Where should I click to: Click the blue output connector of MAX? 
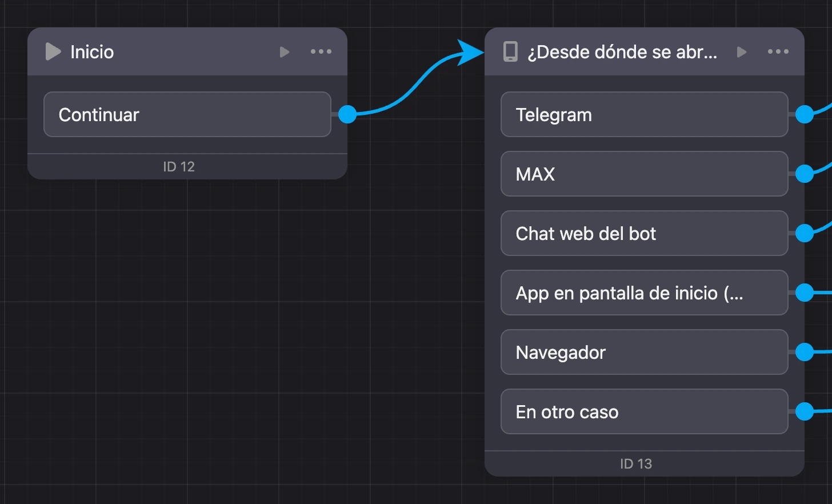pos(805,174)
